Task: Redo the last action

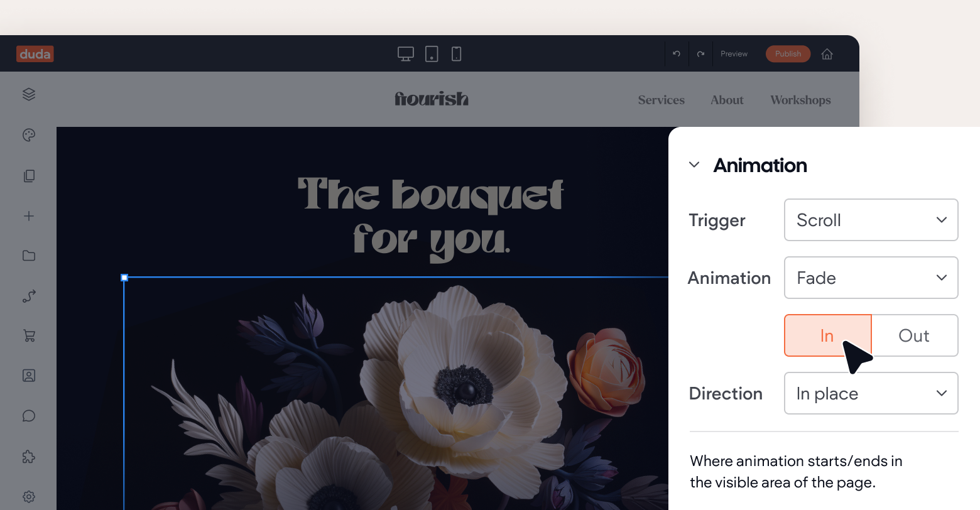Action: pyautogui.click(x=700, y=54)
